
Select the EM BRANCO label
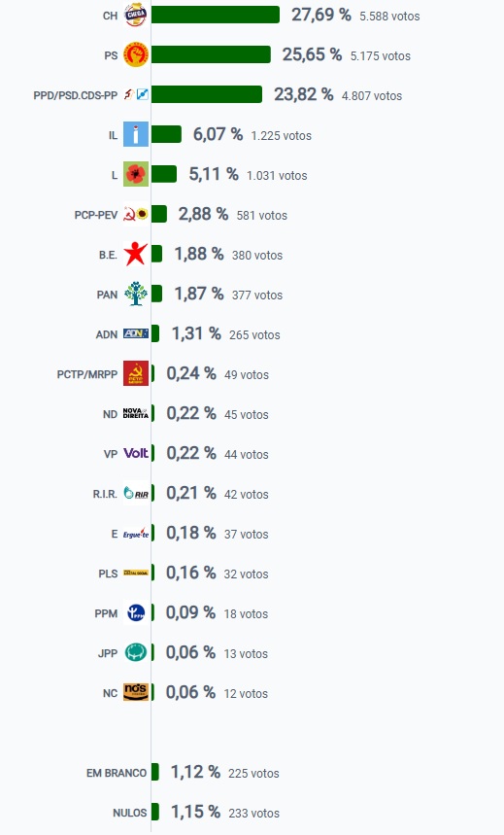click(x=117, y=773)
